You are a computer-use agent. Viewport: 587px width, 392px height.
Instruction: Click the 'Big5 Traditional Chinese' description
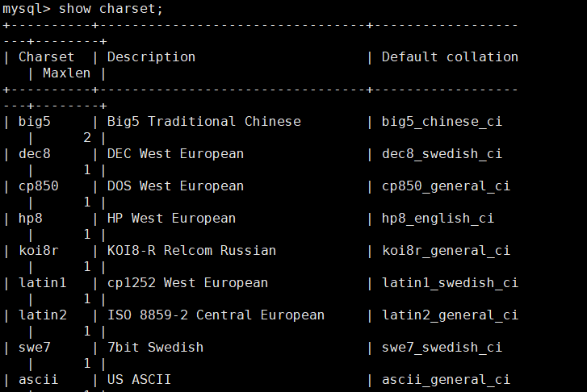203,122
